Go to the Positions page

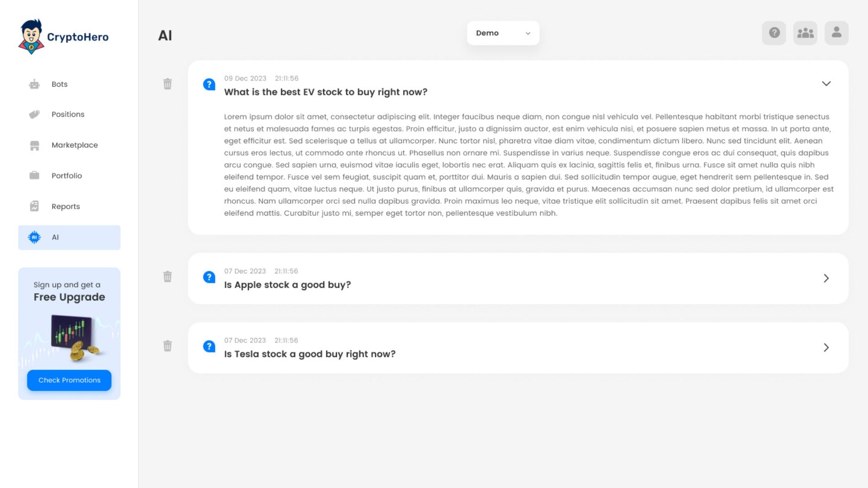click(x=68, y=114)
